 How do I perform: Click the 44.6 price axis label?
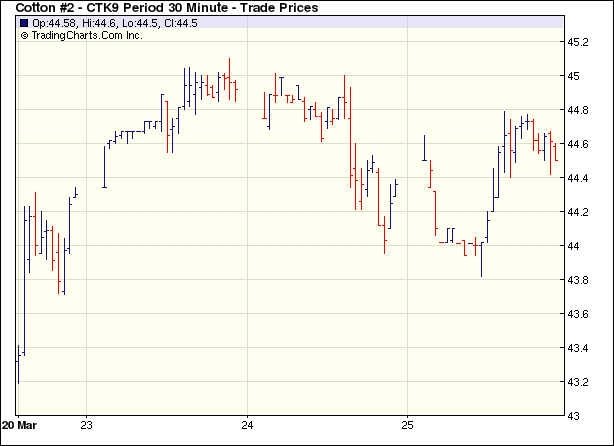coord(579,144)
